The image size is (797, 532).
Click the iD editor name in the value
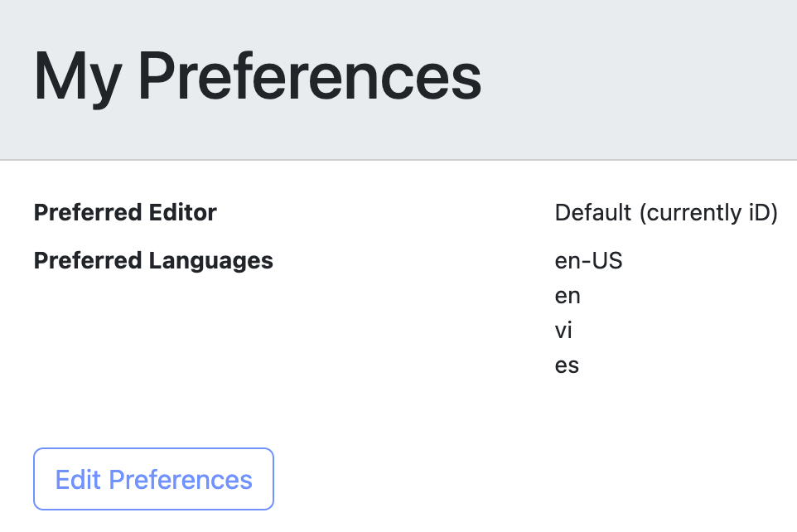(x=761, y=213)
